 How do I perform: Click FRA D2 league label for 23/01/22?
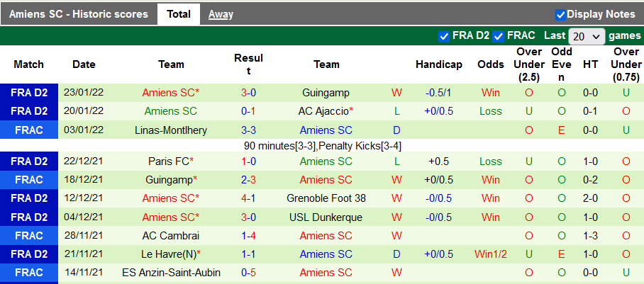pyautogui.click(x=29, y=93)
